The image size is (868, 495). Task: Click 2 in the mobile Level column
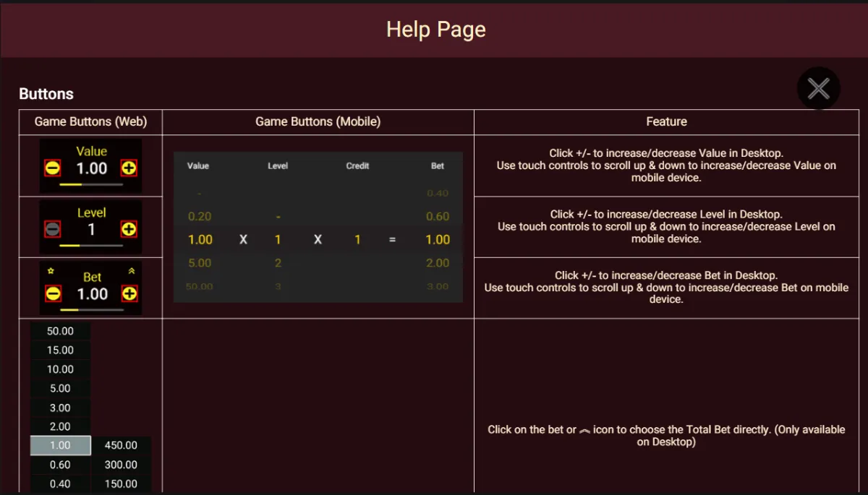[x=278, y=263]
